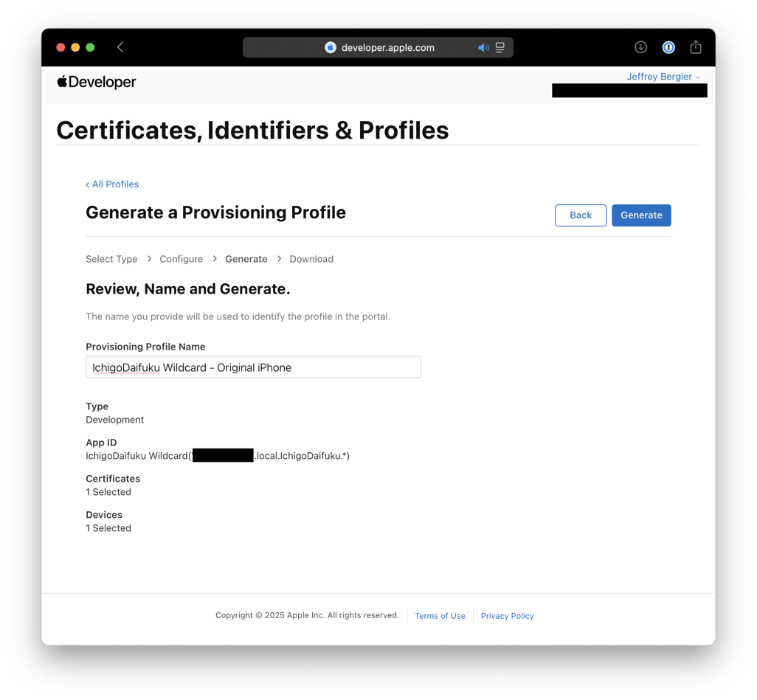757x700 pixels.
Task: Click the site icon in the address bar
Action: click(331, 47)
